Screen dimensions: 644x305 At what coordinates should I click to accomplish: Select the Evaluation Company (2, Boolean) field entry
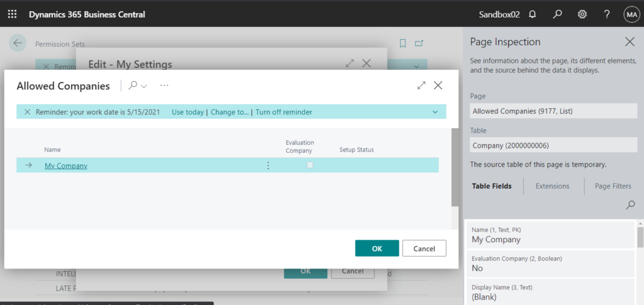tap(550, 263)
